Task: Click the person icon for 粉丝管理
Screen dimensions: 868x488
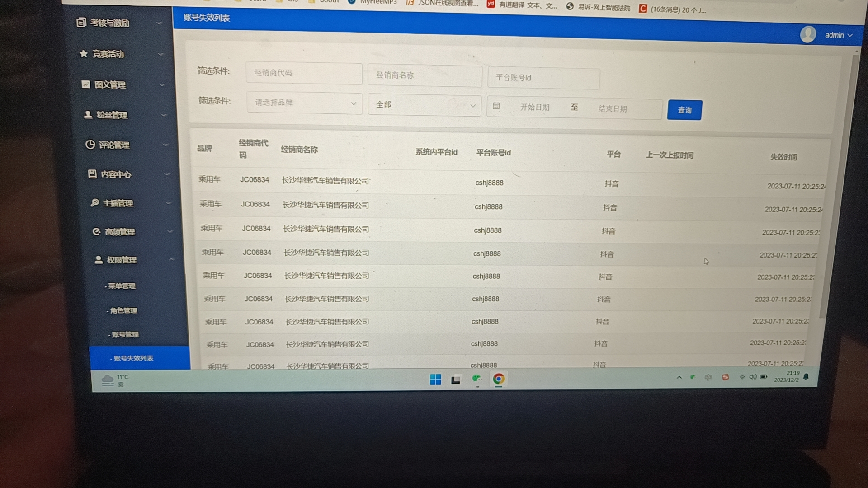Action: pos(88,114)
